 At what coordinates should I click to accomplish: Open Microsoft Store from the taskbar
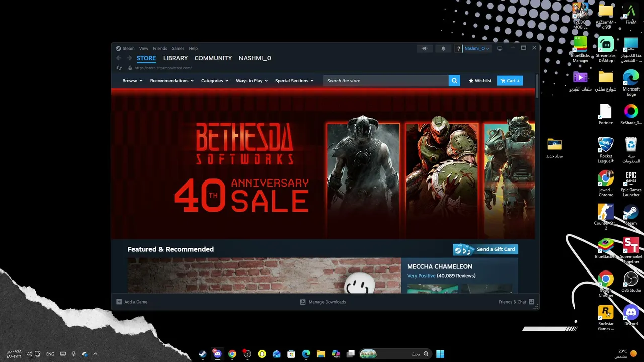291,354
